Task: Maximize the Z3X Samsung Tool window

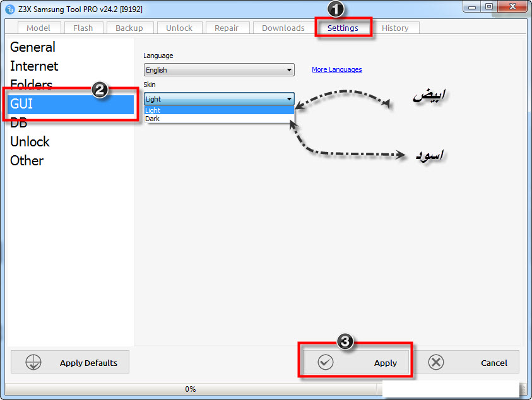Action: point(489,7)
